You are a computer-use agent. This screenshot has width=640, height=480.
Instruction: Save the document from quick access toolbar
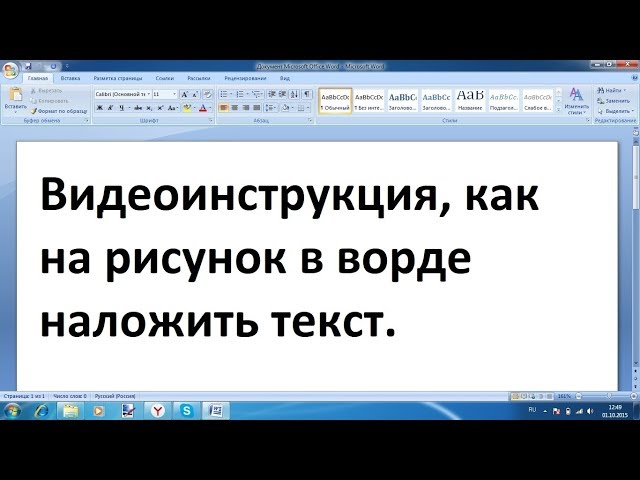coord(28,66)
